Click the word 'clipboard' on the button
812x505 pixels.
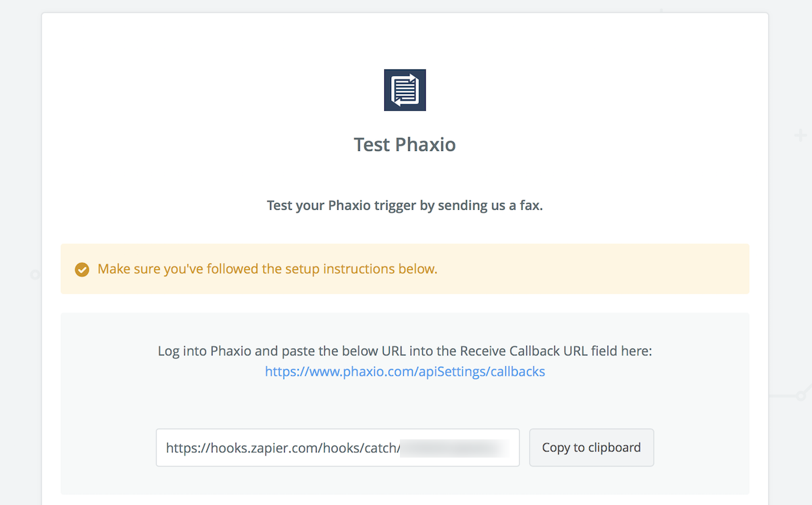pos(614,447)
